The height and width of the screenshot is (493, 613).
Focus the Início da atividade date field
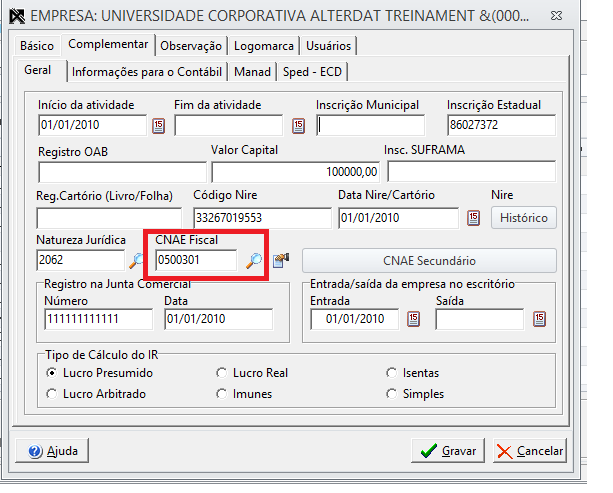(93, 125)
